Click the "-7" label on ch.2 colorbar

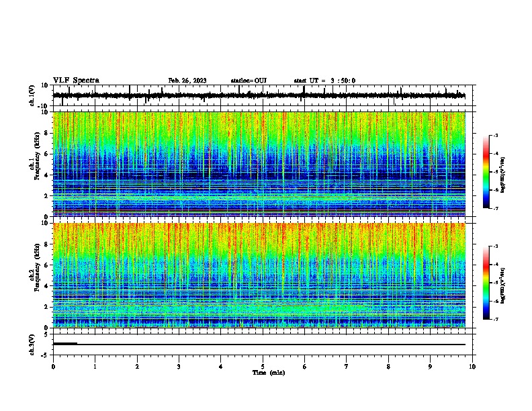(x=495, y=320)
